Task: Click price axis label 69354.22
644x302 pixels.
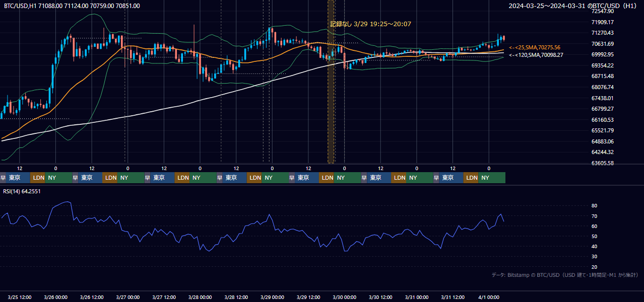Action: click(603, 65)
